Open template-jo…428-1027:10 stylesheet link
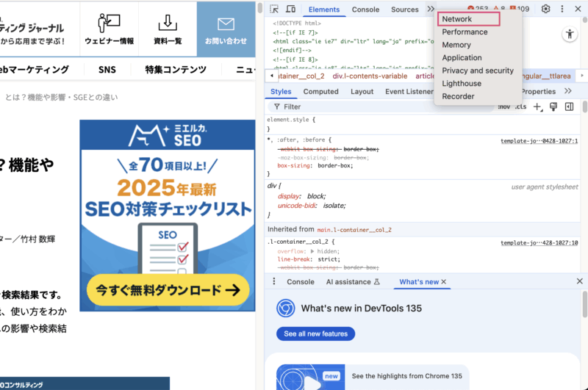The image size is (588, 390). pos(539,243)
